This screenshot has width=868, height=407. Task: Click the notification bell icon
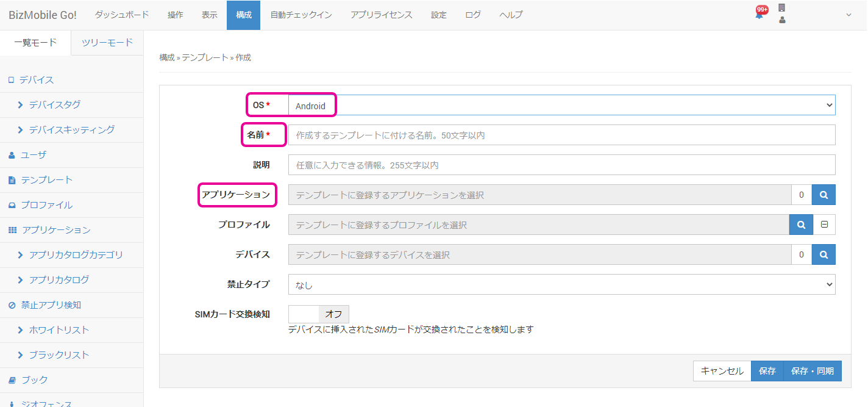[x=759, y=15]
